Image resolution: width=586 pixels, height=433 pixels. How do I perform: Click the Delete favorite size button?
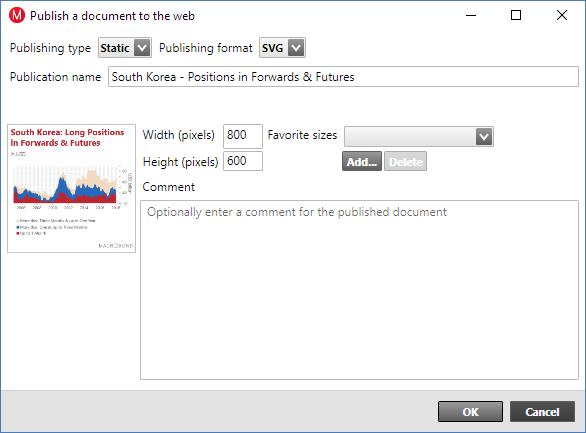(405, 161)
